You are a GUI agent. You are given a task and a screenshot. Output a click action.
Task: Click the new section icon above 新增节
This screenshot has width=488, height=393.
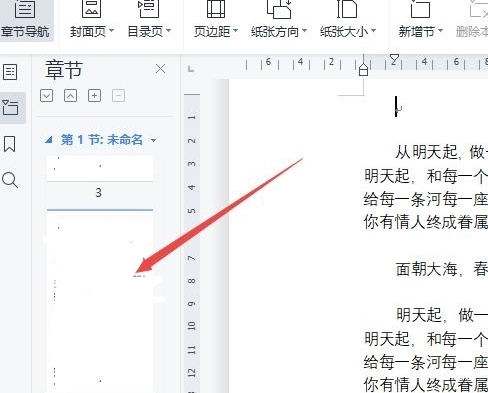tap(420, 9)
